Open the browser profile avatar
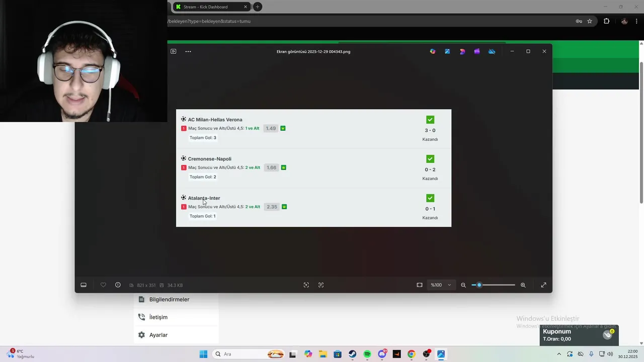Image resolution: width=644 pixels, height=362 pixels. tap(624, 21)
